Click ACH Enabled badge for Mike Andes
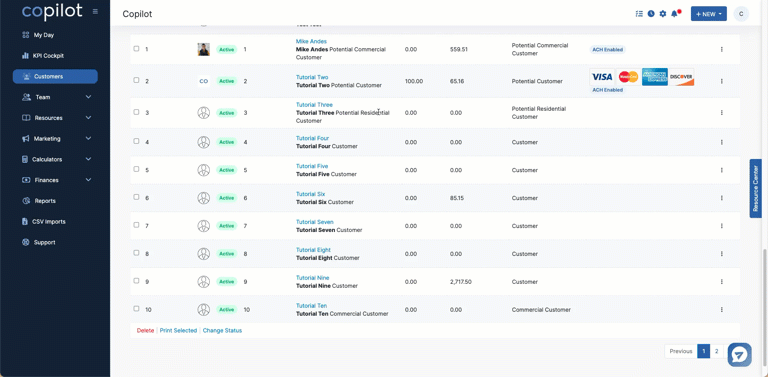768x377 pixels. [x=607, y=49]
